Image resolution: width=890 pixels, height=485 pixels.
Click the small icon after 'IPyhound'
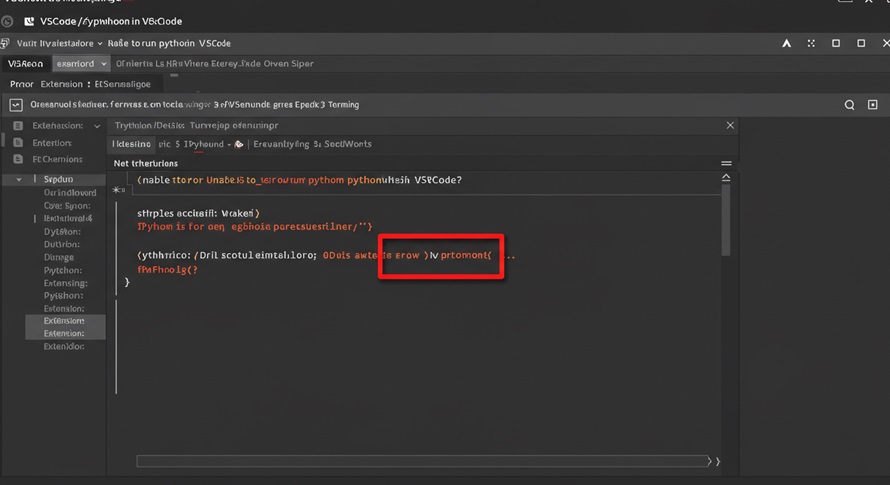(x=239, y=144)
